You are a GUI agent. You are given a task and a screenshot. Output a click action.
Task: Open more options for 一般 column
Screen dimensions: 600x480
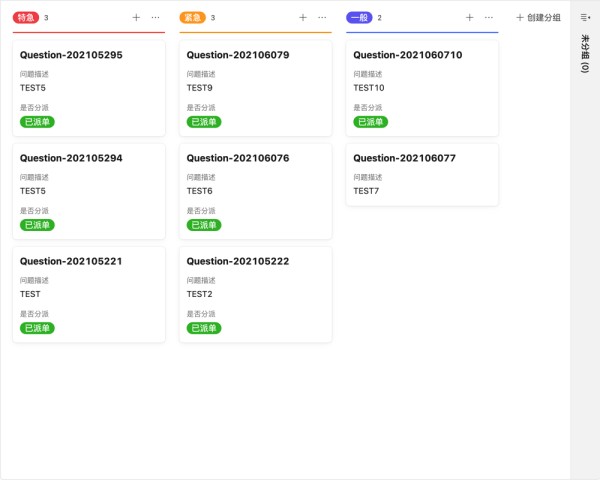pos(489,17)
